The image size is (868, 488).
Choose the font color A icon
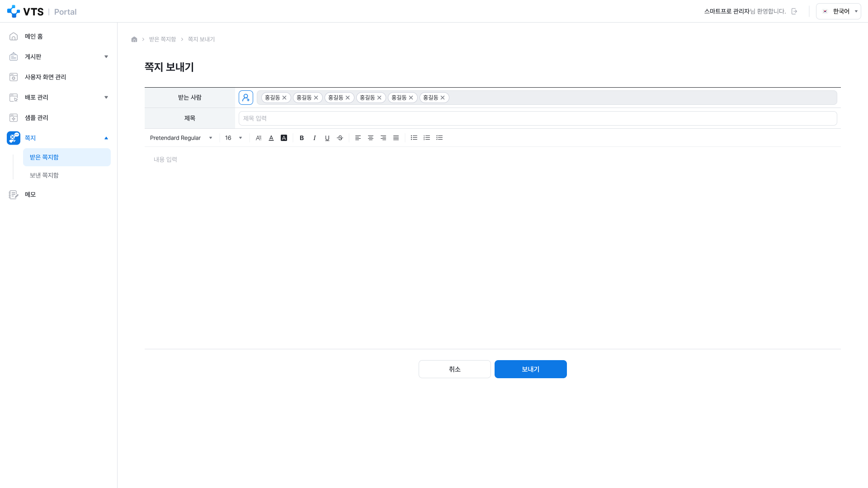pos(271,138)
